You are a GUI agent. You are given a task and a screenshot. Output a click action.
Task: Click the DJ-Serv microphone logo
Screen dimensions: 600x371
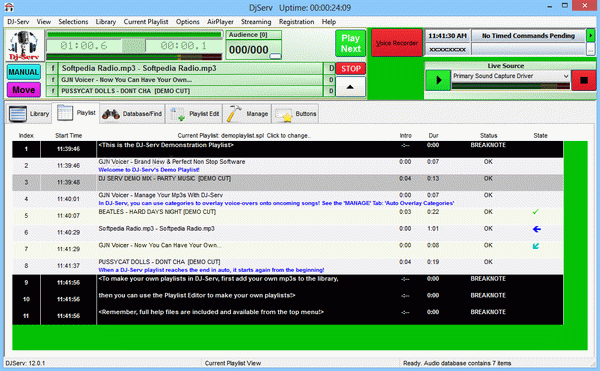[x=24, y=46]
